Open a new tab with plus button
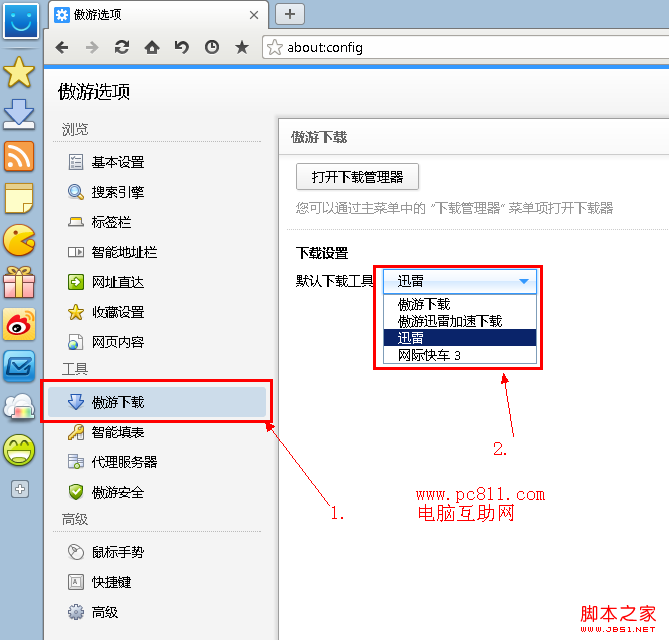 coord(290,14)
